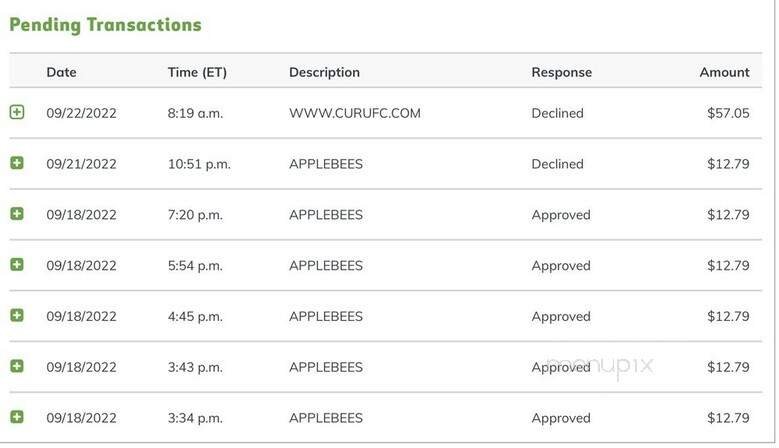
Task: Click the Declined status for WWW.CURUFC.COM
Action: click(x=557, y=113)
